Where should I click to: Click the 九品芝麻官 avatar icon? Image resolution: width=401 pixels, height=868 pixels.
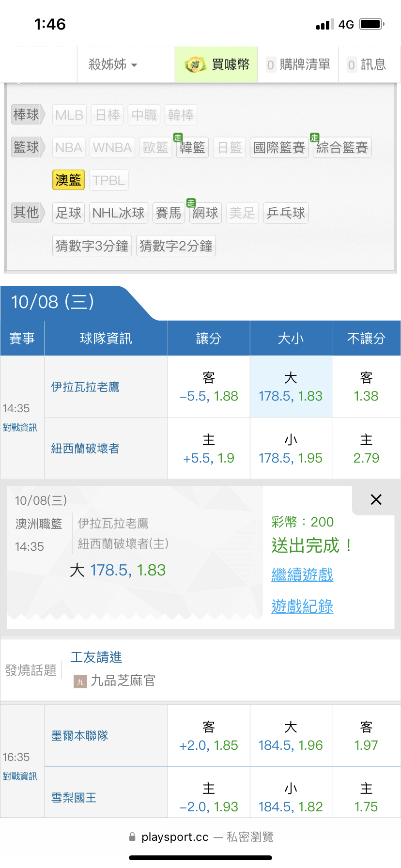pyautogui.click(x=80, y=682)
